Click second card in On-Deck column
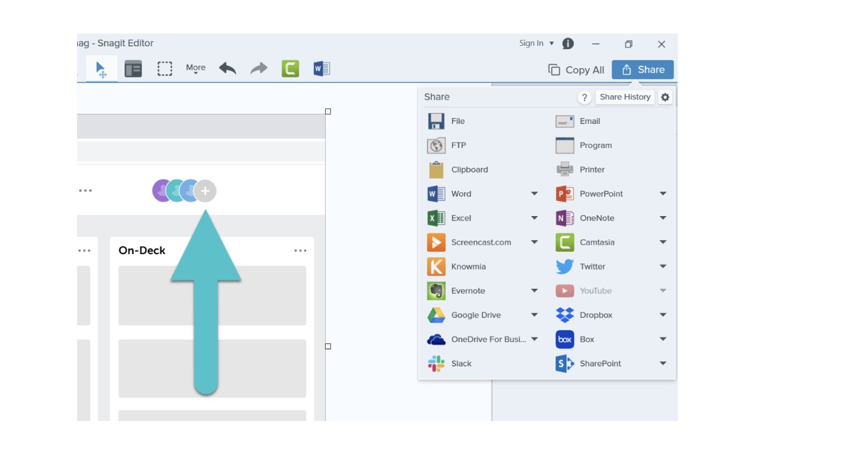This screenshot has width=868, height=469. [212, 368]
